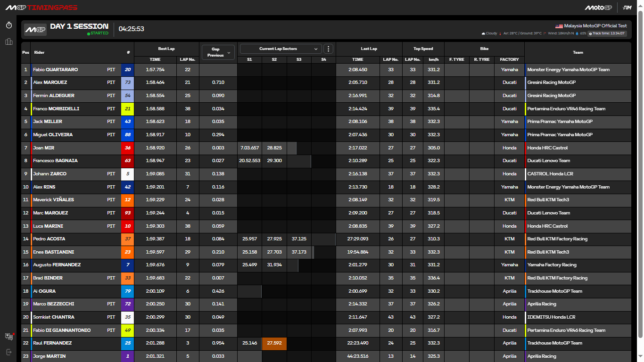Select rider Jack MILLER name
Screen dimensions: 644x362
pos(48,122)
